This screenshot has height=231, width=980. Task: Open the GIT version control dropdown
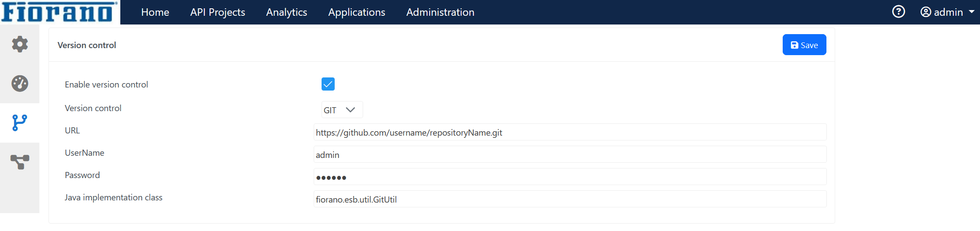[x=342, y=110]
